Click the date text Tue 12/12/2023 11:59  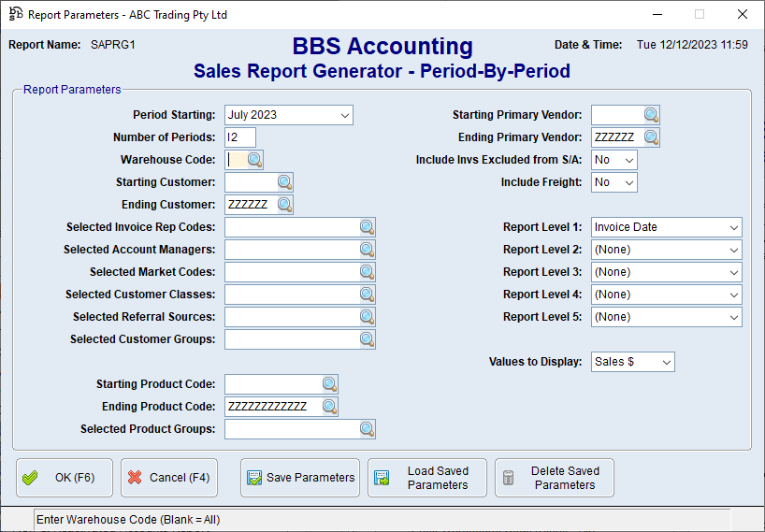click(692, 45)
